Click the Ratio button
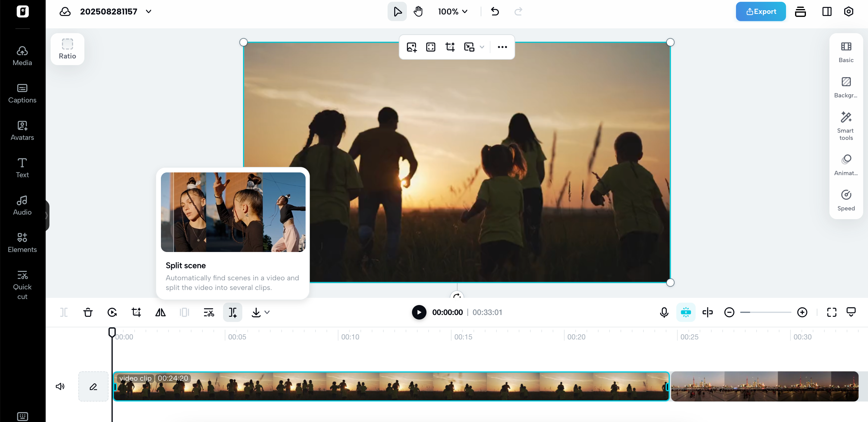 tap(68, 49)
